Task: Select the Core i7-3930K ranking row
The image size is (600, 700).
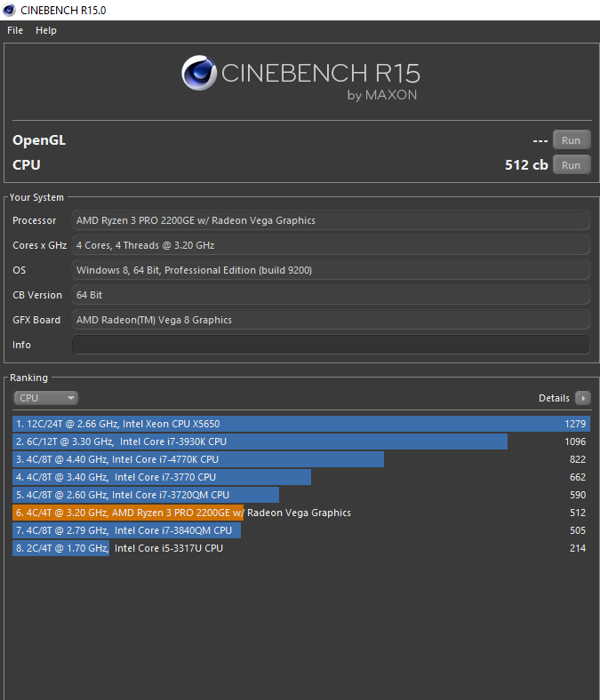Action: point(301,441)
